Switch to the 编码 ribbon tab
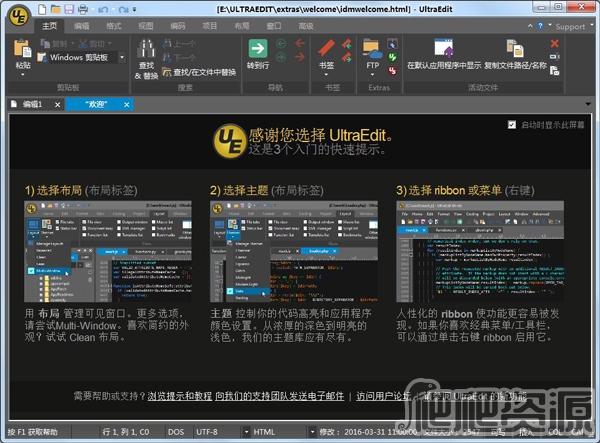 pos(178,26)
